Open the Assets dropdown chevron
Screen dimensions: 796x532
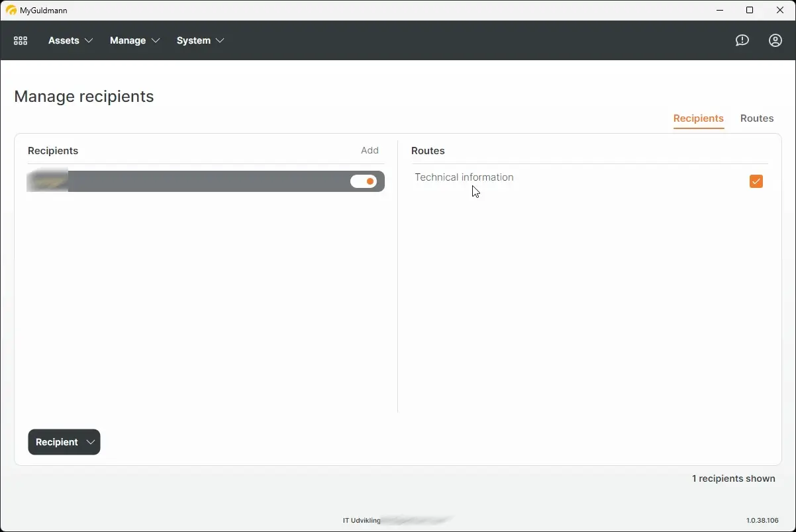(x=89, y=40)
